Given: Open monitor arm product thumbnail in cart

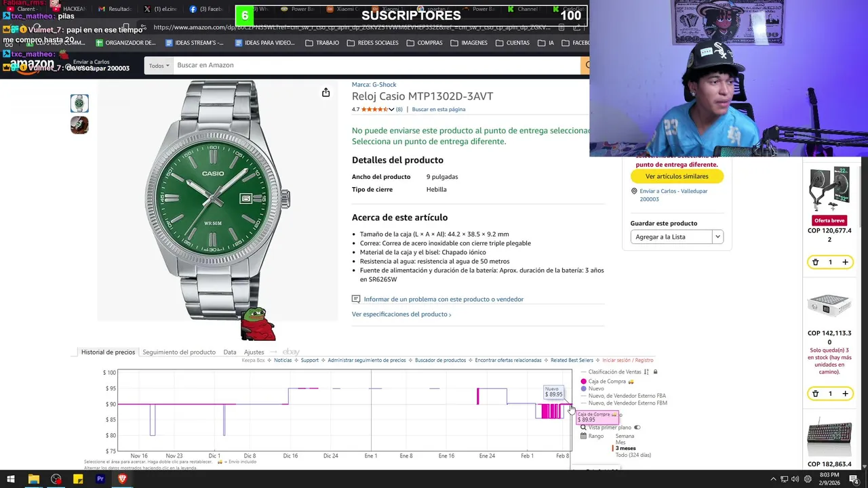Looking at the screenshot, I should 829,188.
